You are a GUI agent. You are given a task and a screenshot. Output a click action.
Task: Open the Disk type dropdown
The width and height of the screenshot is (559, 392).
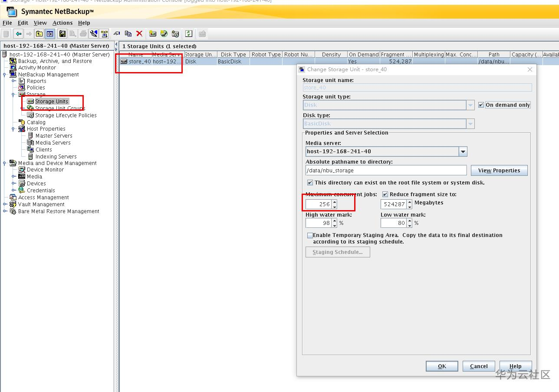(470, 124)
